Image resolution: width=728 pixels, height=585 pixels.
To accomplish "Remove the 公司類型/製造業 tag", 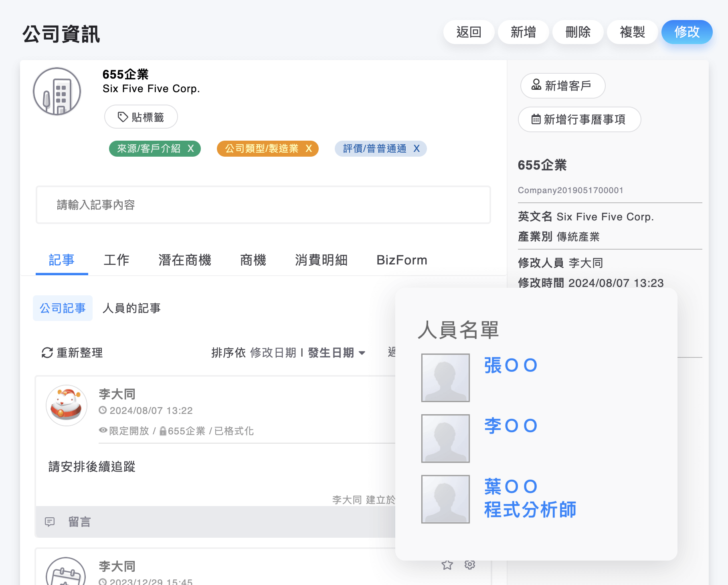I will 309,149.
